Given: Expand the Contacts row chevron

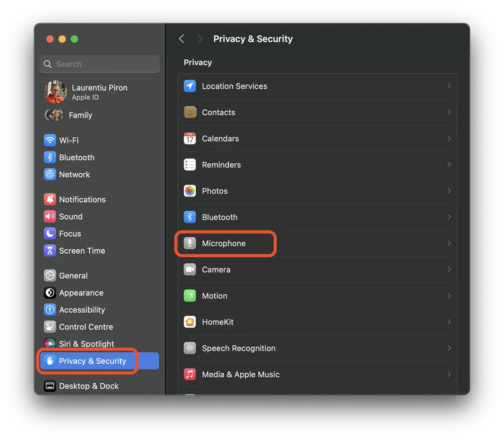Looking at the screenshot, I should tap(449, 113).
